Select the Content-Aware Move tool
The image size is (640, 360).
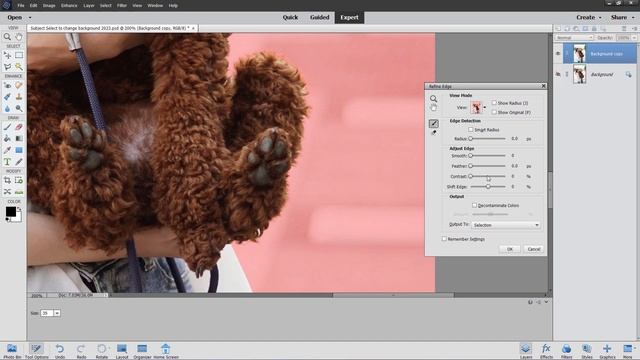click(7, 191)
